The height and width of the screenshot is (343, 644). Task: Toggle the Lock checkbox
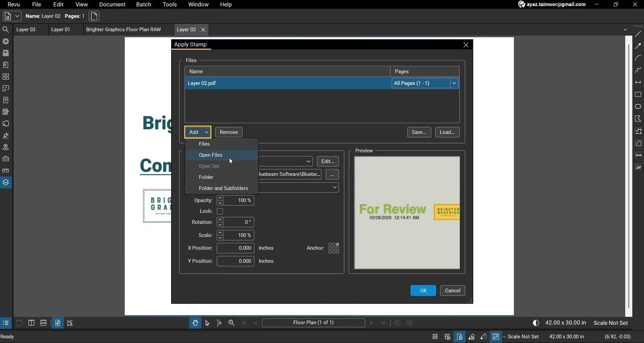point(220,211)
